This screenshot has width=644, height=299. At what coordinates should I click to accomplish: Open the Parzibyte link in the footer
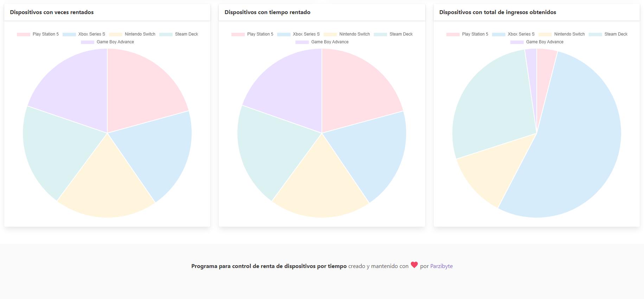441,266
